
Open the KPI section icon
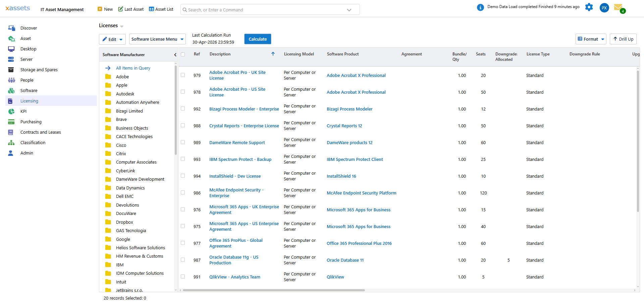11,111
